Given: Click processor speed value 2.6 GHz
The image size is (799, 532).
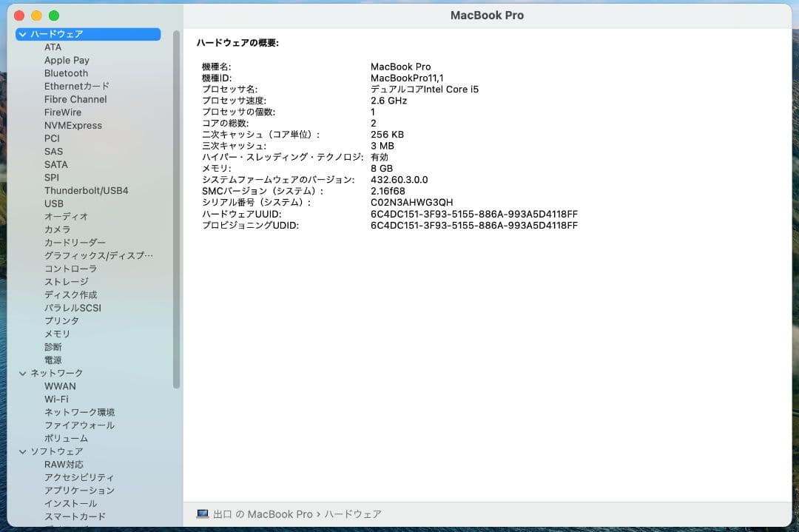Looking at the screenshot, I should (389, 101).
